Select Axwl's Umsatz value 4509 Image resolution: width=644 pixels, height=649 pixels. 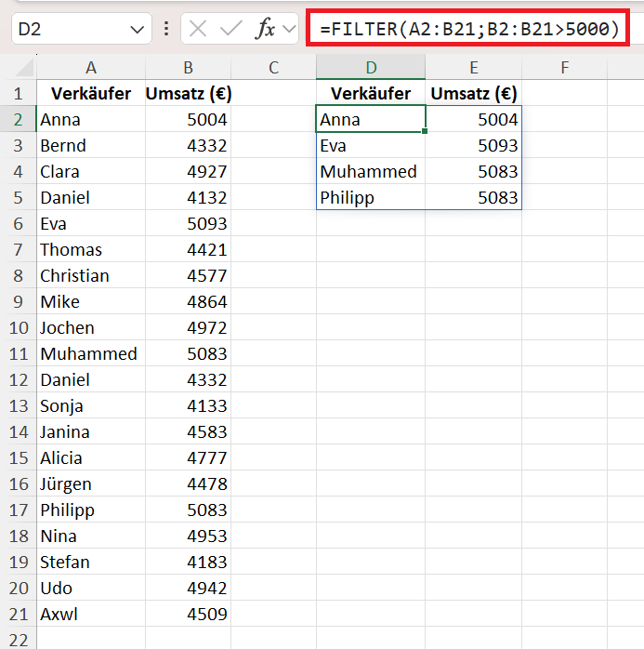click(x=189, y=615)
